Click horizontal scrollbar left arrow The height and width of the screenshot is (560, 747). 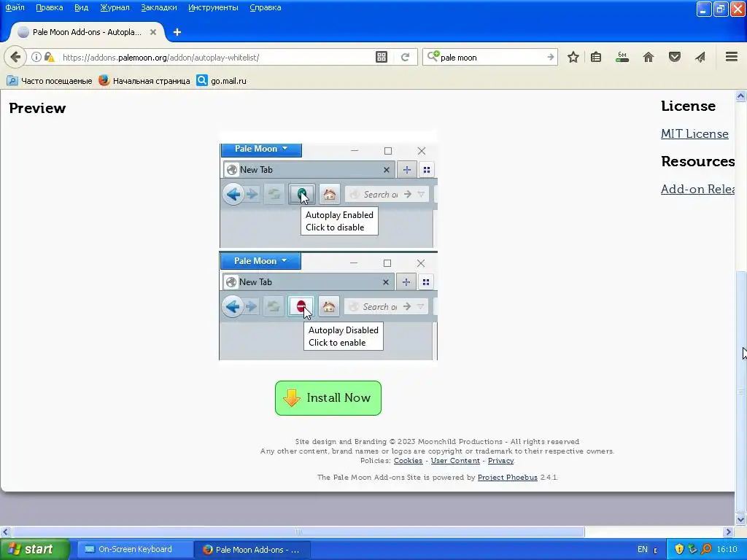point(5,532)
